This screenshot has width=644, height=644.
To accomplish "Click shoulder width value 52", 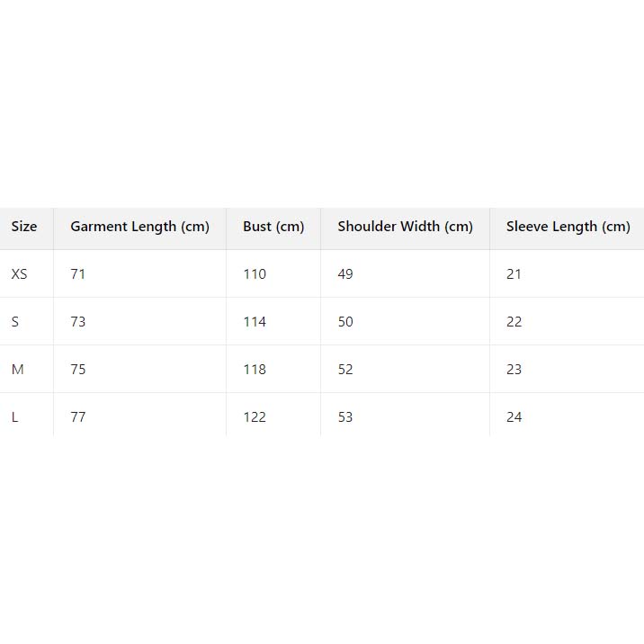I will [345, 370].
